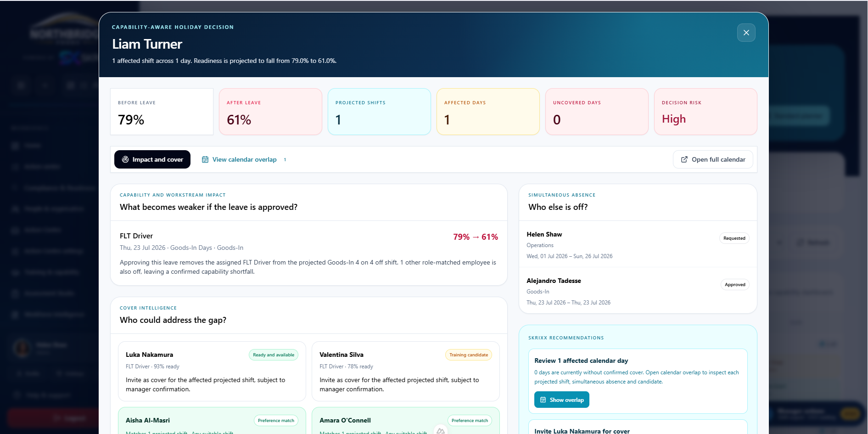The image size is (868, 434).
Task: Select the Valentina Silva training candidate card
Action: tap(406, 371)
